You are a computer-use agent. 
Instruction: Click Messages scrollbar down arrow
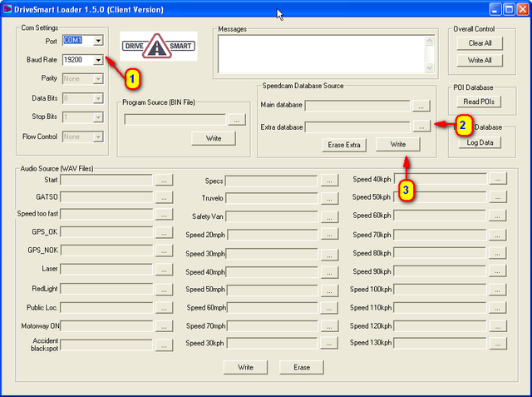point(429,67)
